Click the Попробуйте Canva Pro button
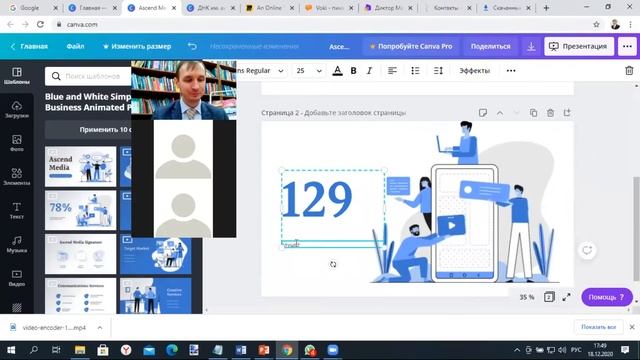Image resolution: width=640 pixels, height=360 pixels. [411, 47]
